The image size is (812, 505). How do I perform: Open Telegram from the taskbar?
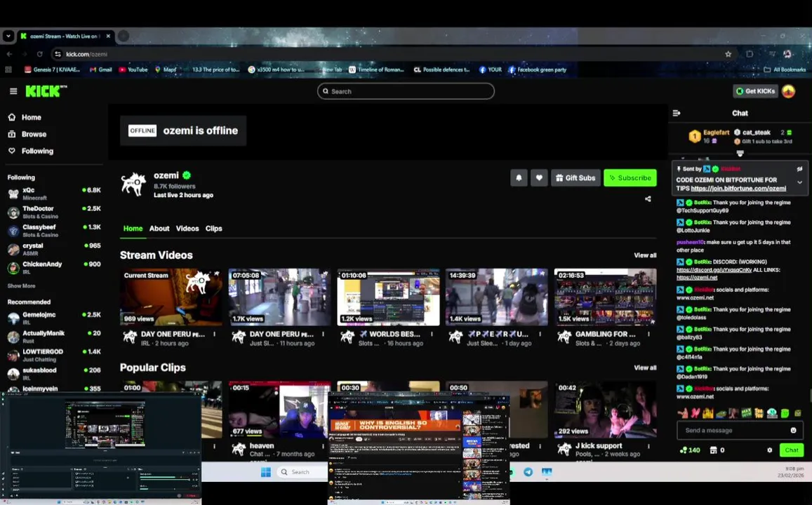click(x=528, y=472)
